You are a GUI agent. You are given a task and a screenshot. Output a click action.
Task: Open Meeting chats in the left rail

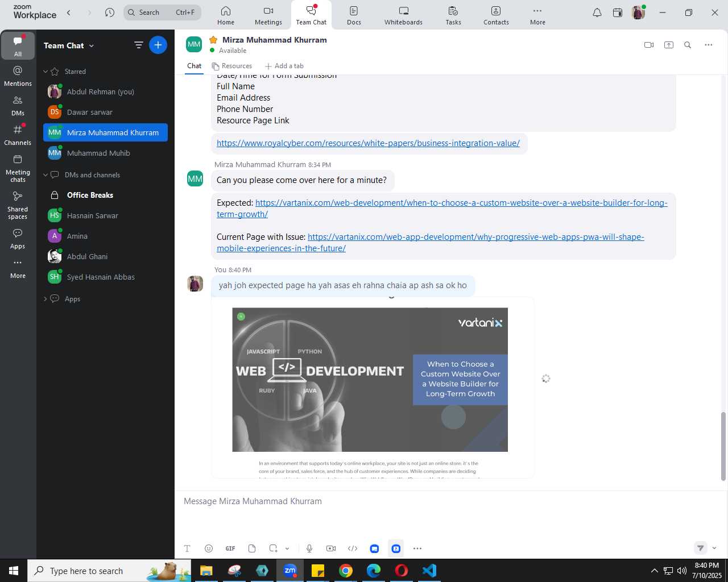[18, 168]
